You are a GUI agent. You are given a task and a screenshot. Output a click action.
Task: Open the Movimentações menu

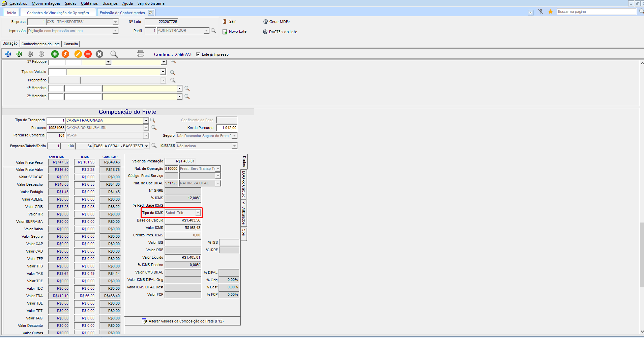[x=46, y=3]
